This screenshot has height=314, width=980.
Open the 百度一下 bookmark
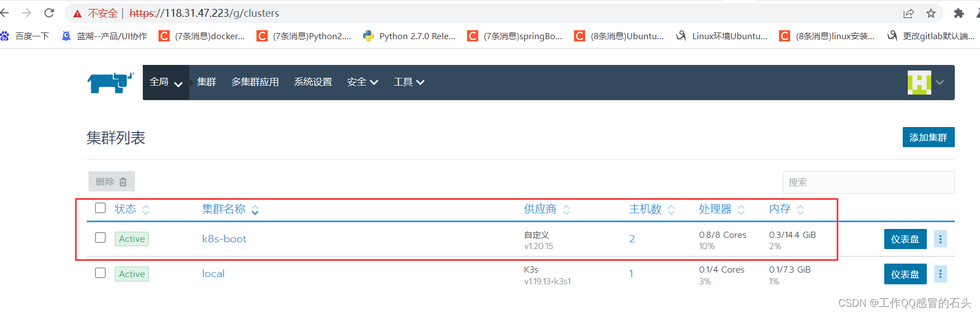(25, 36)
